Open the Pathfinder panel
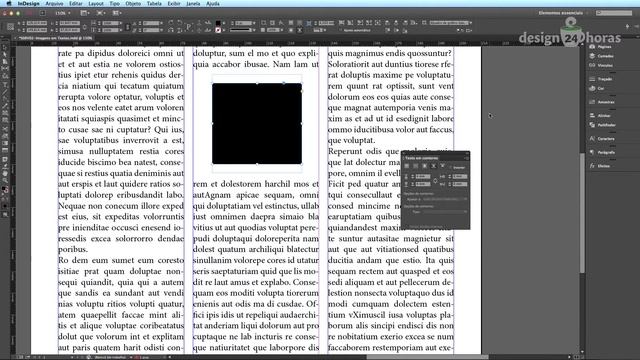 (602, 125)
